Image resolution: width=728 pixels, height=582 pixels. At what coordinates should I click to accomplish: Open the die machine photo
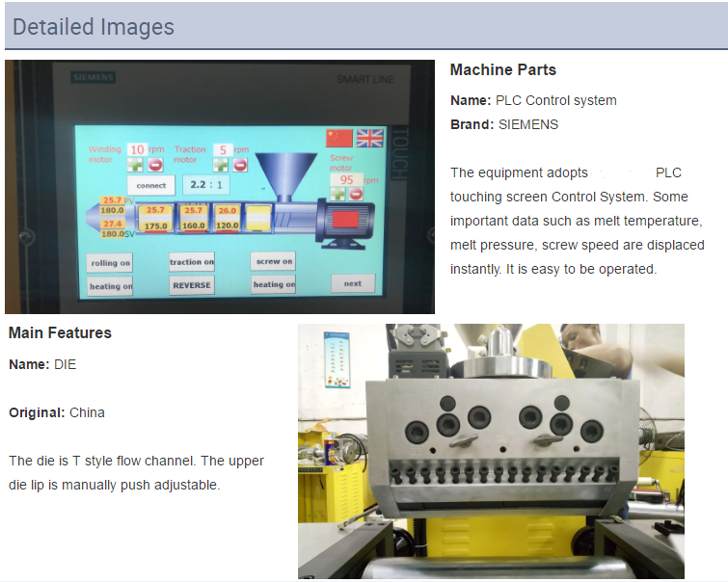(491, 450)
